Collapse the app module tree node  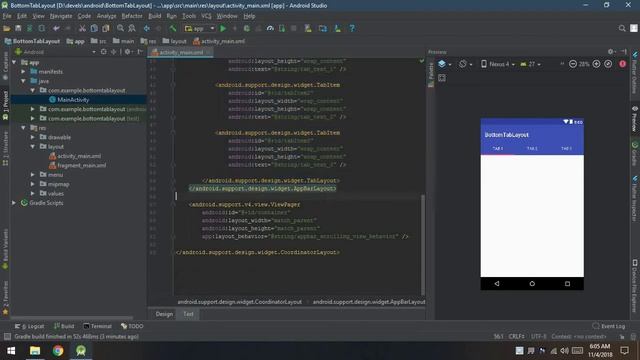[x=14, y=62]
